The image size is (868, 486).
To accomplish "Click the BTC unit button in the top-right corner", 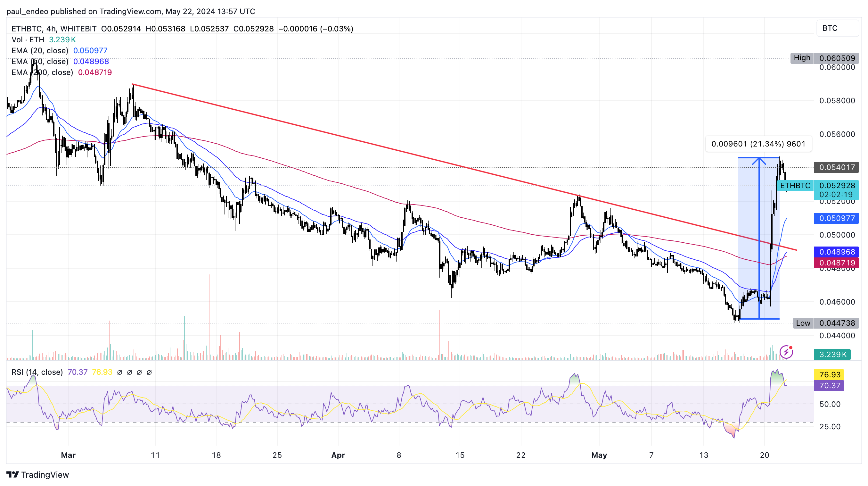I will [837, 28].
